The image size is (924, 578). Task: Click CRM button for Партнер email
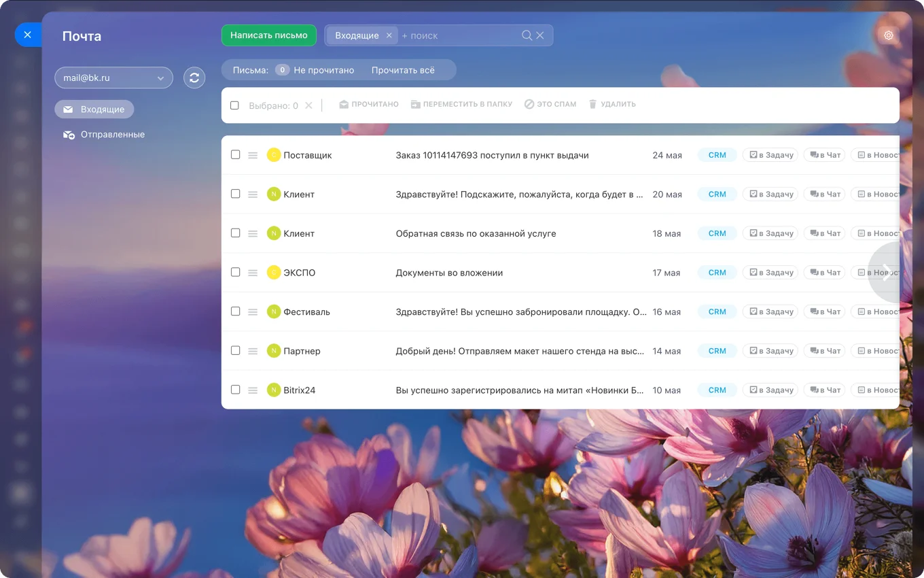[x=717, y=351]
